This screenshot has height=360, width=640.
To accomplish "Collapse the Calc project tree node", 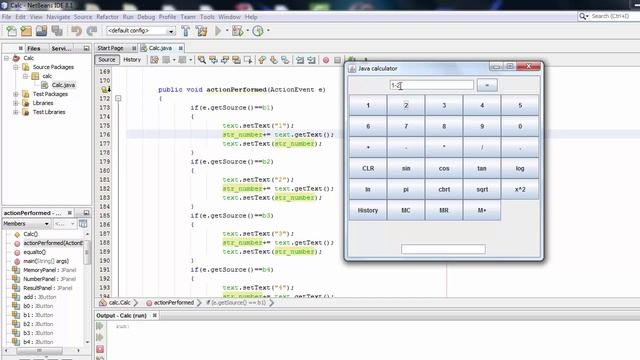I will pos(7,58).
